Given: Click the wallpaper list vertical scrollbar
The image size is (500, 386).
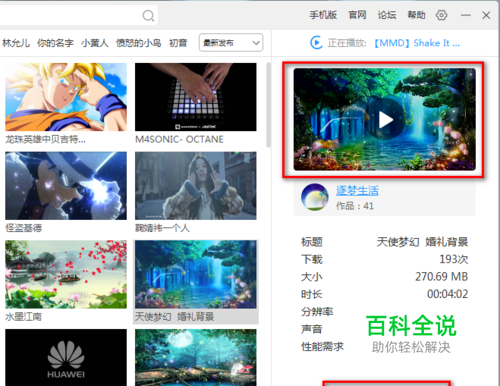Looking at the screenshot, I should coord(268,105).
